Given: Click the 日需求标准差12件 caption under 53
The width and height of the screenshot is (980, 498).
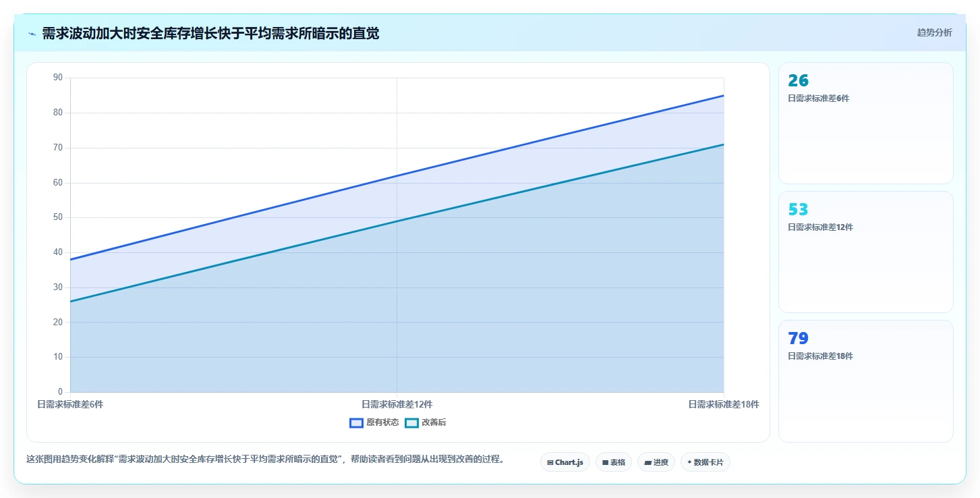Looking at the screenshot, I should coord(820,227).
